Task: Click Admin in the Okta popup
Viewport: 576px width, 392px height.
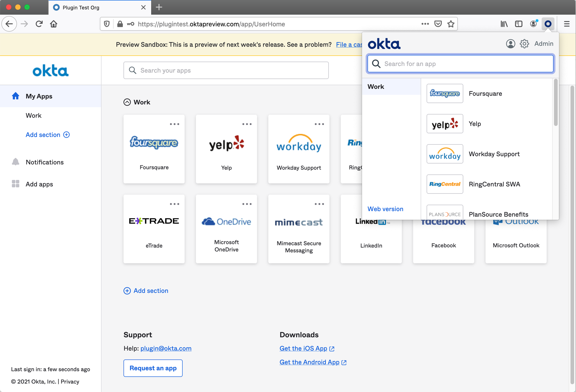Action: coord(544,44)
